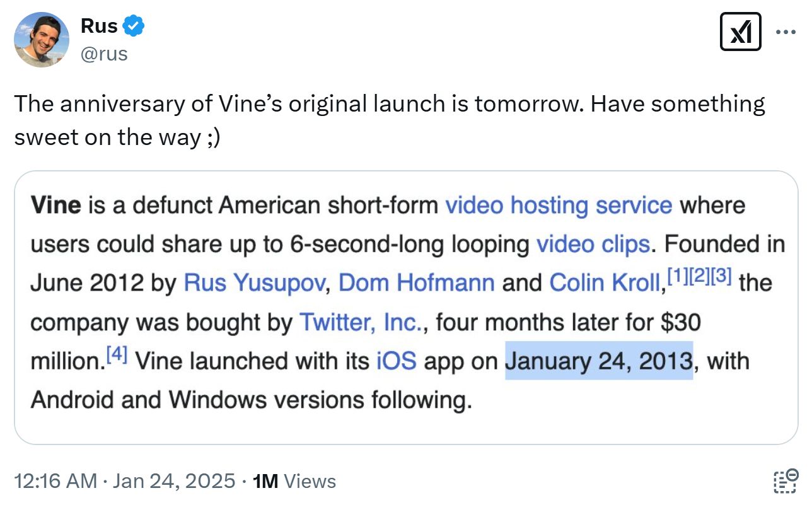
Task: Click the highlighted January 24, 2013 date
Action: pyautogui.click(x=599, y=361)
